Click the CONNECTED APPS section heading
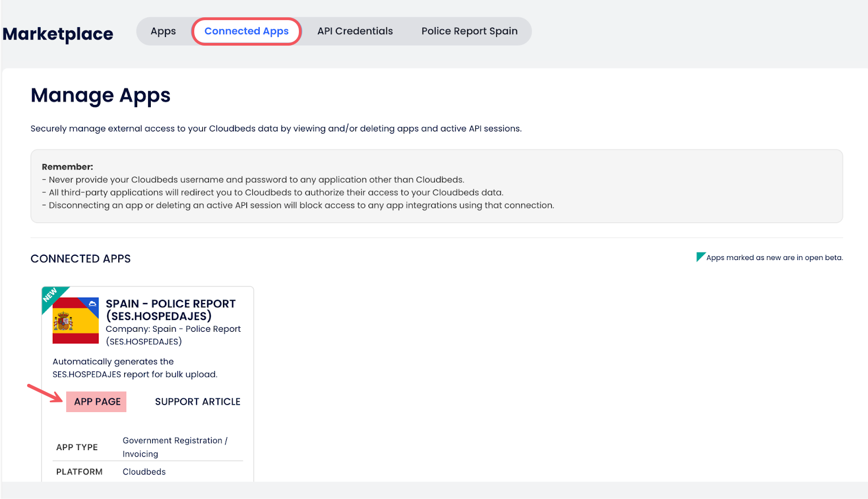Image resolution: width=868 pixels, height=499 pixels. pyautogui.click(x=80, y=259)
